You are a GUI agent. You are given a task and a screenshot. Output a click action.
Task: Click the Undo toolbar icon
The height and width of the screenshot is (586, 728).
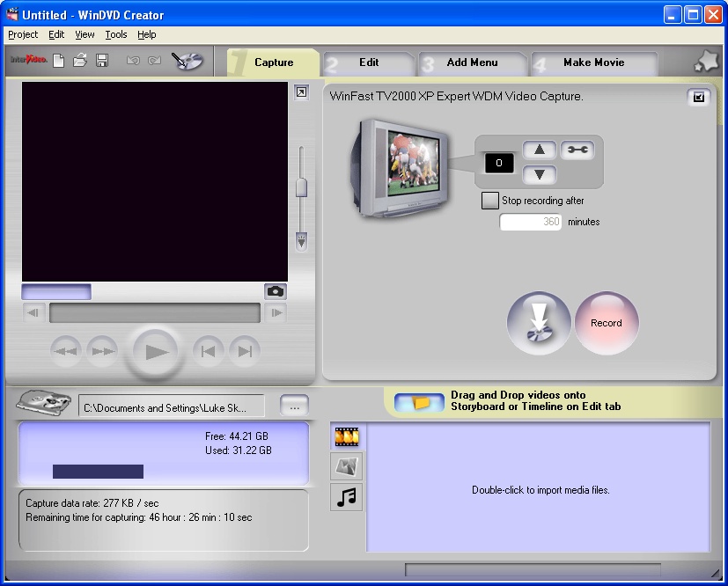133,61
